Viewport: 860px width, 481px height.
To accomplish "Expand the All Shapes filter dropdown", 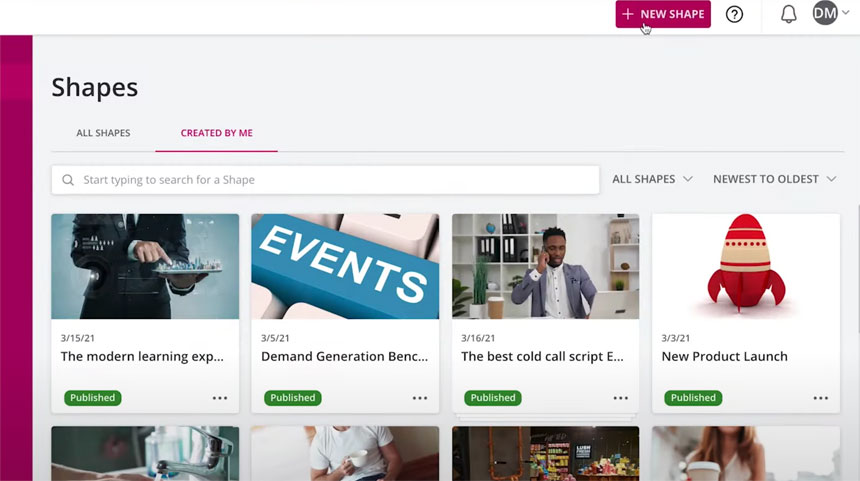I will pyautogui.click(x=652, y=179).
